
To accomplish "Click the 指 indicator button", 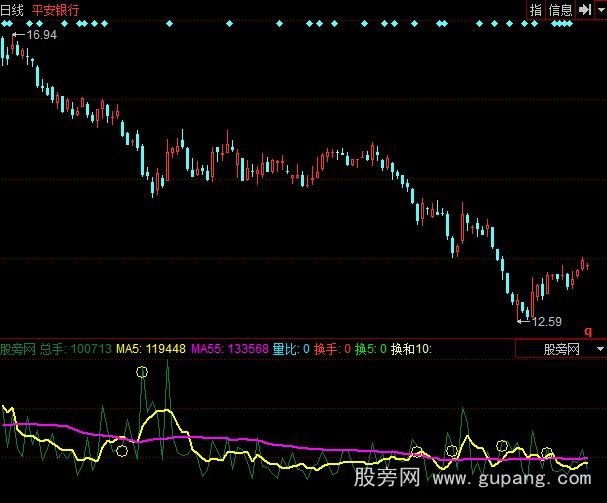I will 536,10.
